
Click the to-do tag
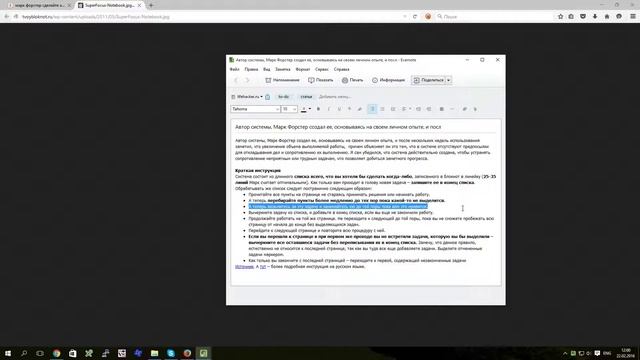tap(283, 97)
